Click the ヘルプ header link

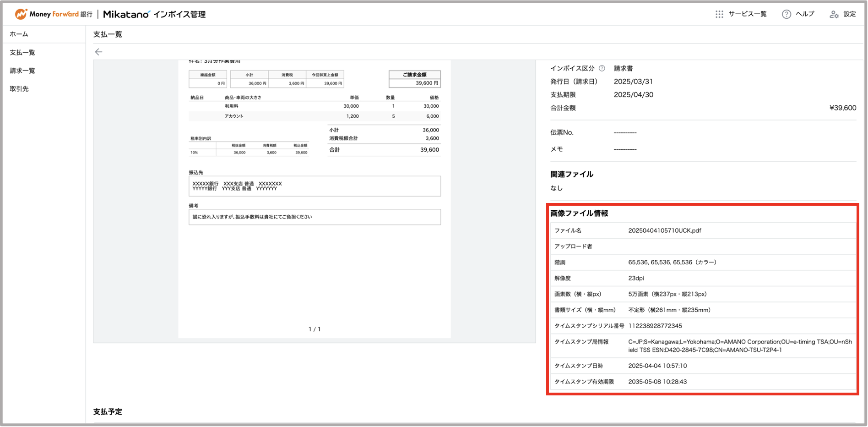click(804, 14)
